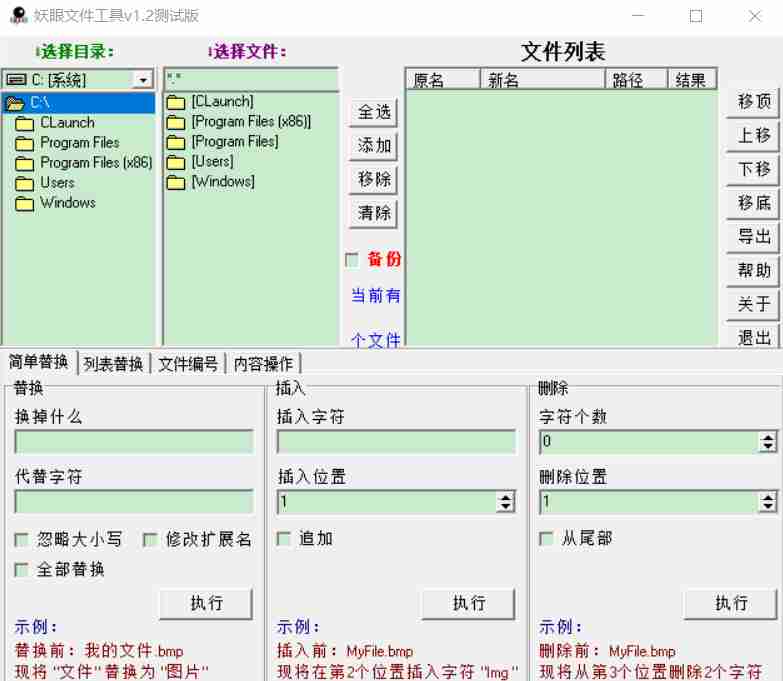The width and height of the screenshot is (783, 681).
Task: Click 字符个数 spinner down arrow
Action: point(768,447)
